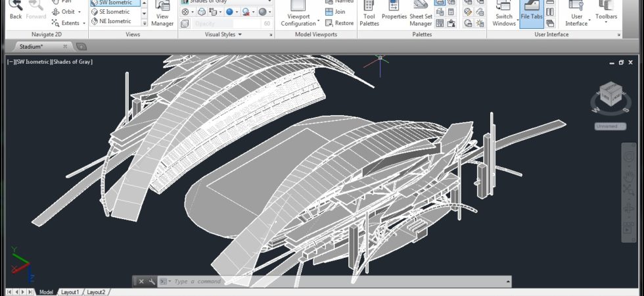Select the Extents zoom tool
Screen dimensions: 644x296
pyautogui.click(x=66, y=23)
